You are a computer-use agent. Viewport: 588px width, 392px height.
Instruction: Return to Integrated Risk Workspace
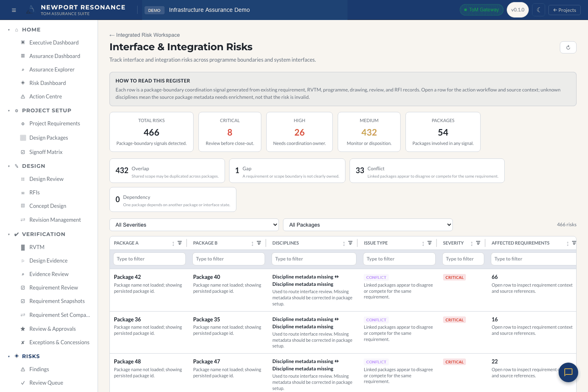click(145, 35)
